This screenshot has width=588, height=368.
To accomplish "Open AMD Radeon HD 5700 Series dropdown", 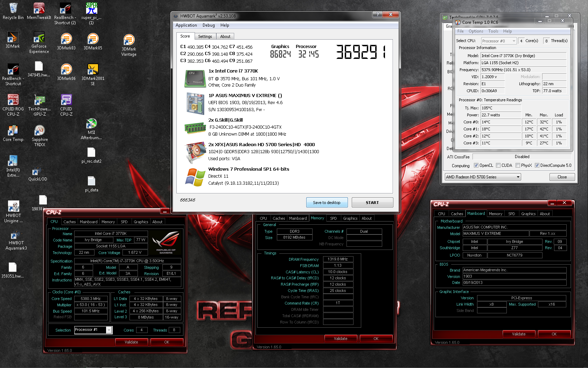I will pyautogui.click(x=483, y=177).
